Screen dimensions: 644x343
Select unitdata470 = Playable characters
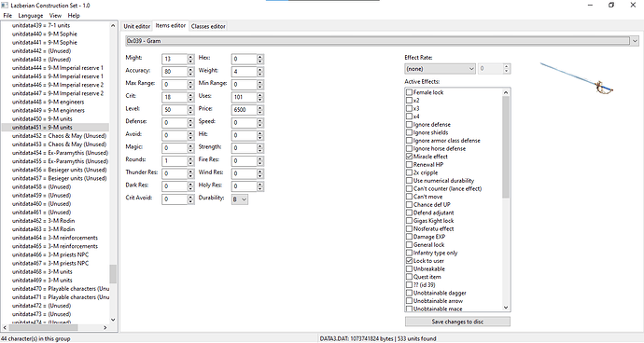61,289
